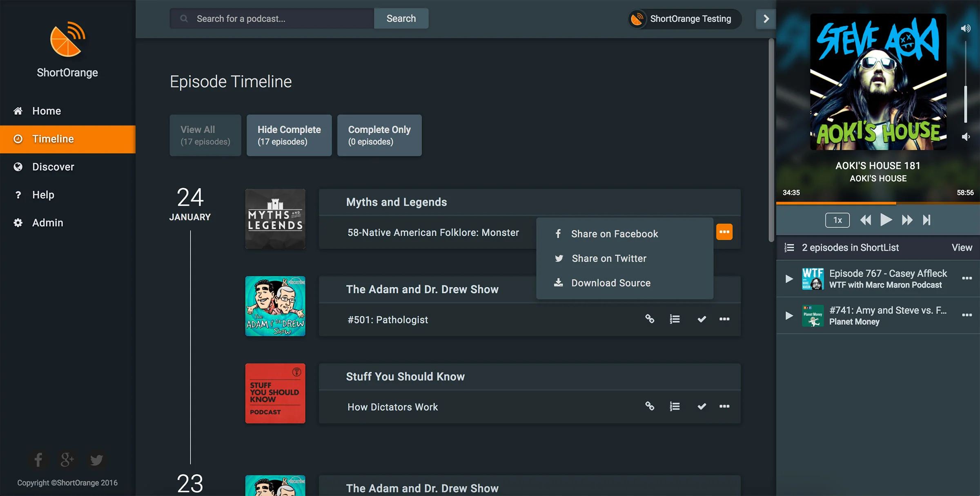Click the volume up speaker icon

[x=965, y=28]
